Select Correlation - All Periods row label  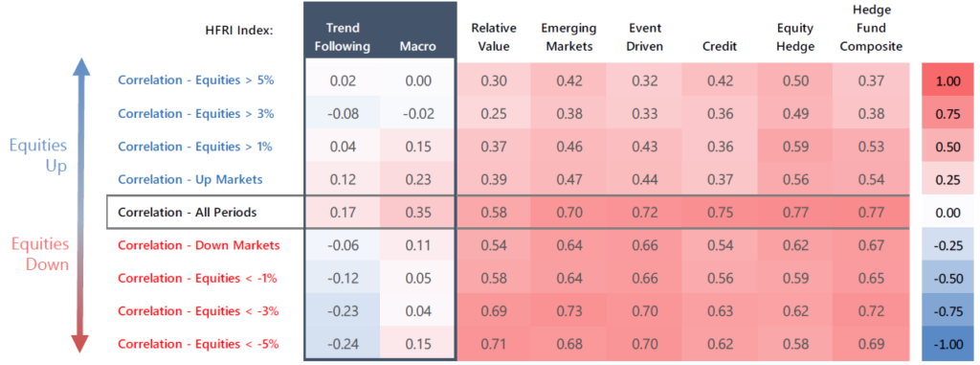[x=188, y=213]
